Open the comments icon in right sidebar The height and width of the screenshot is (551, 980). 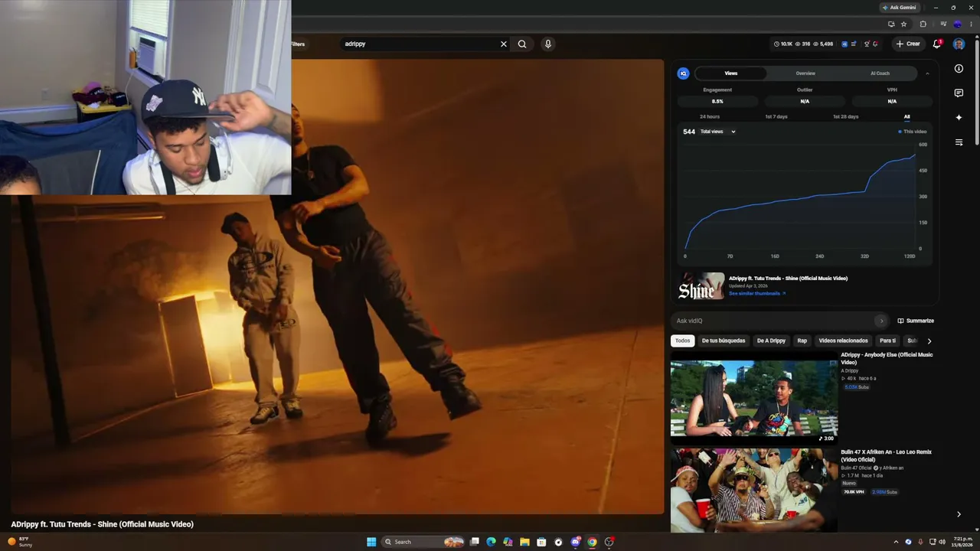pyautogui.click(x=959, y=93)
